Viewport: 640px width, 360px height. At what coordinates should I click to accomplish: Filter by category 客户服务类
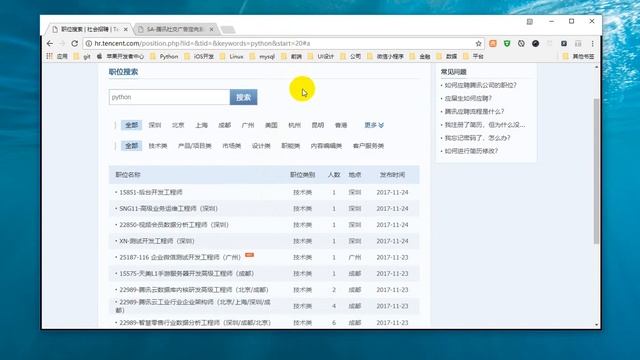[x=368, y=146]
